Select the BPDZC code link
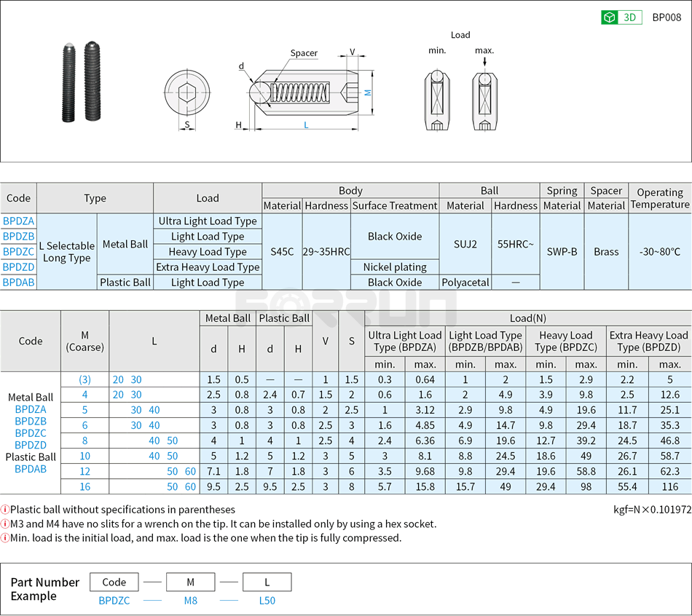The width and height of the screenshot is (692, 616). 18,251
